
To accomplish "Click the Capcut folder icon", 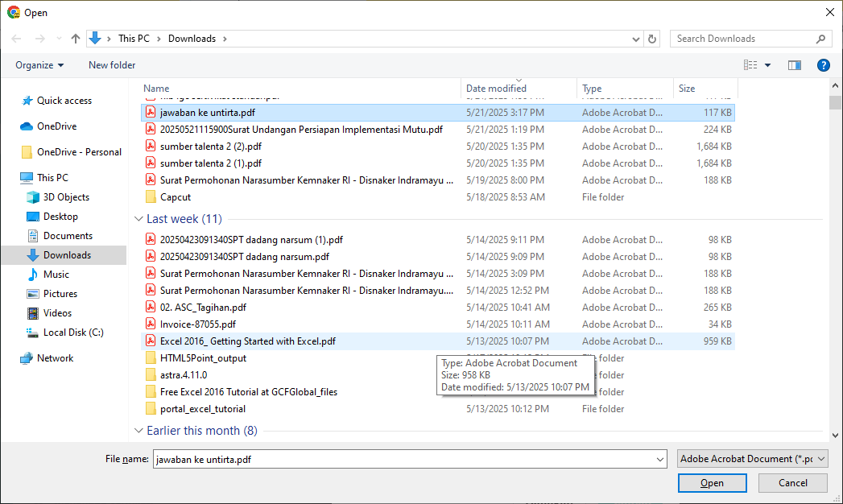I will pyautogui.click(x=151, y=197).
